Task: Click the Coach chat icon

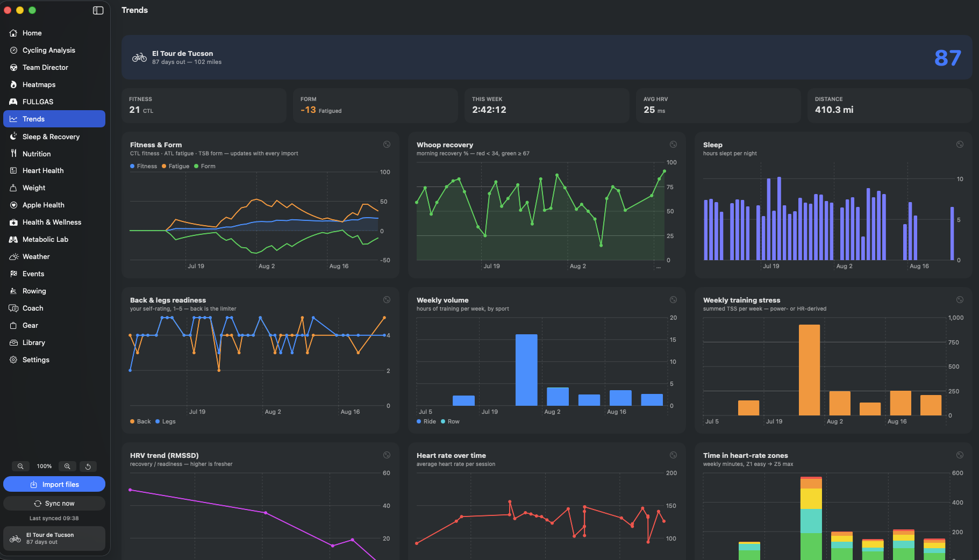Action: click(x=13, y=308)
